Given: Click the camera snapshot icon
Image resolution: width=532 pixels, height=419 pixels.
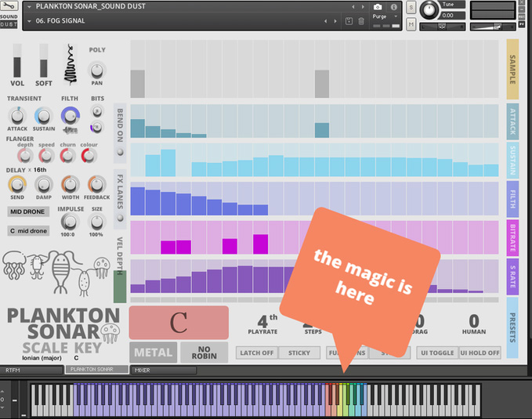Looking at the screenshot, I should (x=378, y=7).
